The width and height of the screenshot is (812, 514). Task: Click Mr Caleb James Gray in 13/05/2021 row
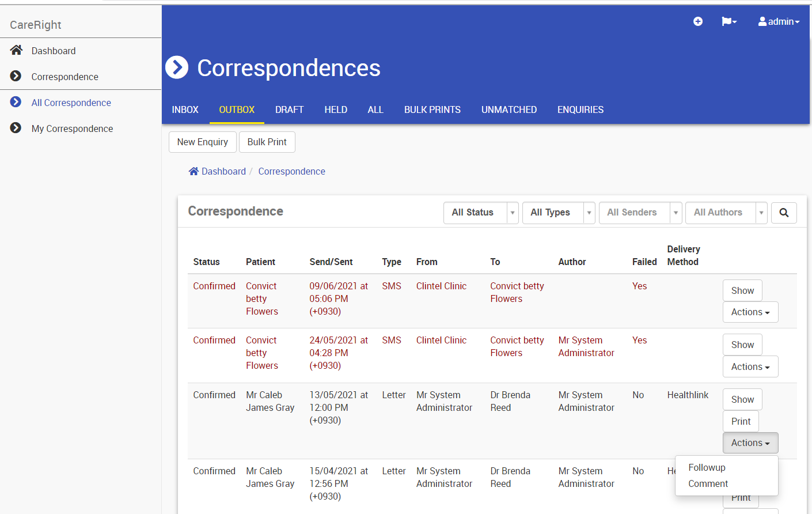(270, 401)
